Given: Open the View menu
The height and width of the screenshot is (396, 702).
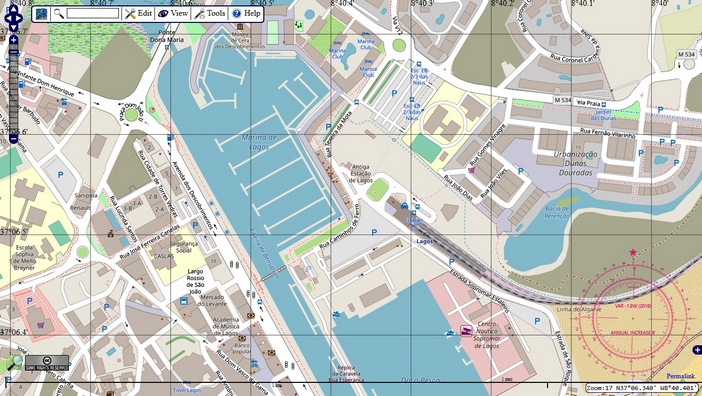Looking at the screenshot, I should [x=173, y=13].
